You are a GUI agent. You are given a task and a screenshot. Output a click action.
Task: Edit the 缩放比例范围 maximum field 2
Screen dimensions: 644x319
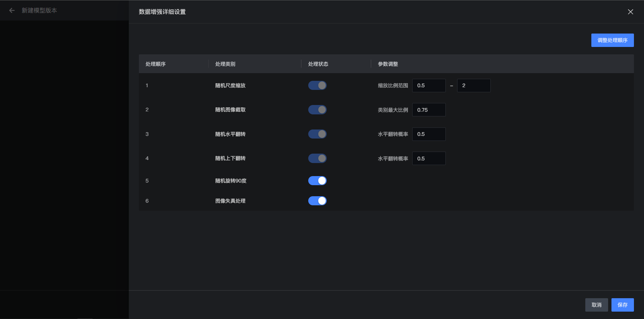click(474, 86)
